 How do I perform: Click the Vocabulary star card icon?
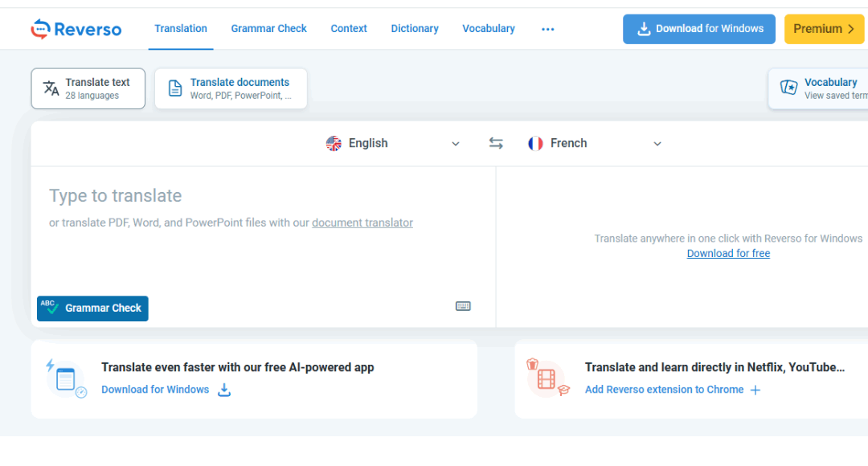pos(789,88)
